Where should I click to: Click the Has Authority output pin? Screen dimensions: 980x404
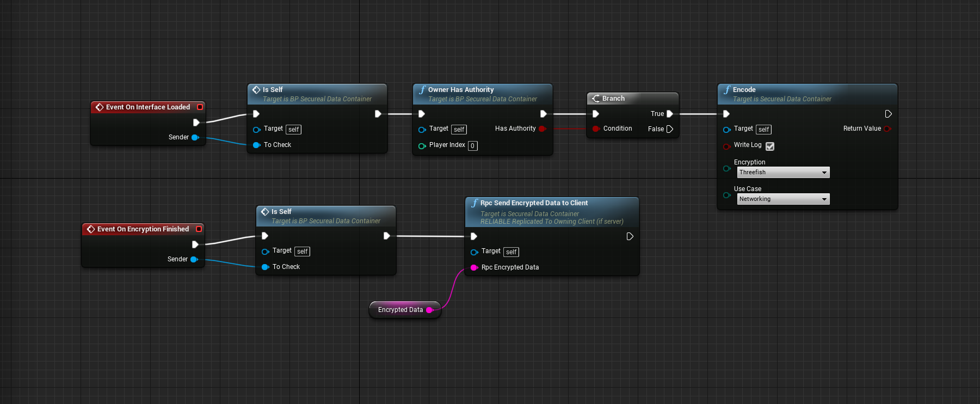542,129
